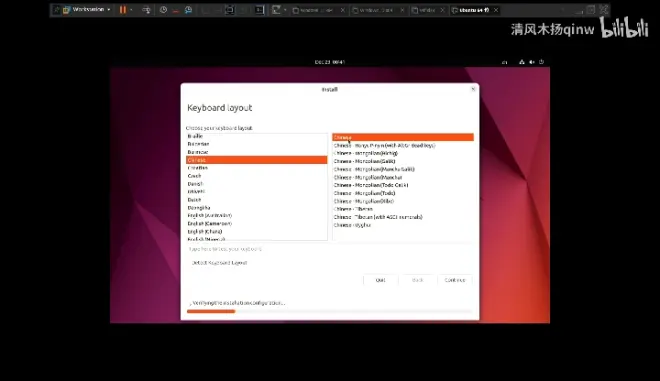Select English (Ghana) in the language list
660x381 pixels.
tap(256, 232)
